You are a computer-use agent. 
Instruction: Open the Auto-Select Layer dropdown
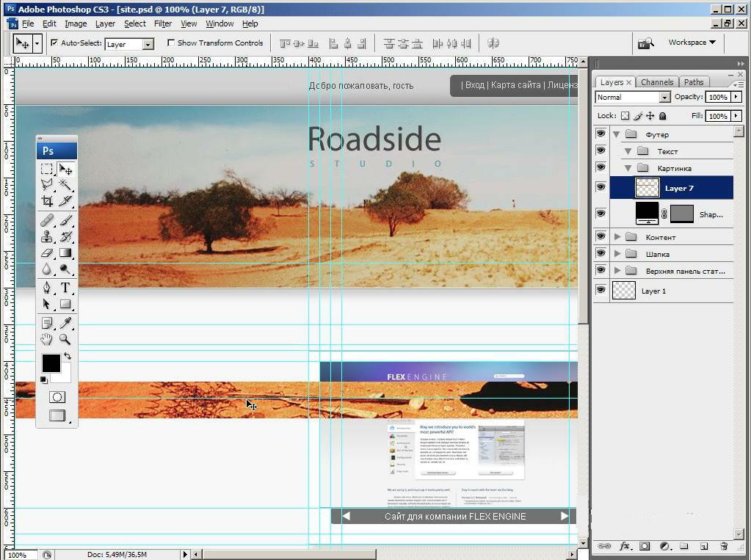148,44
